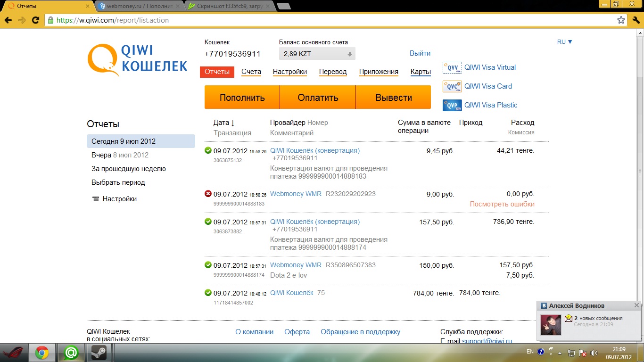Click the envelope icon in the VK notification
Viewport: 644px width, 362px height.
point(569,318)
